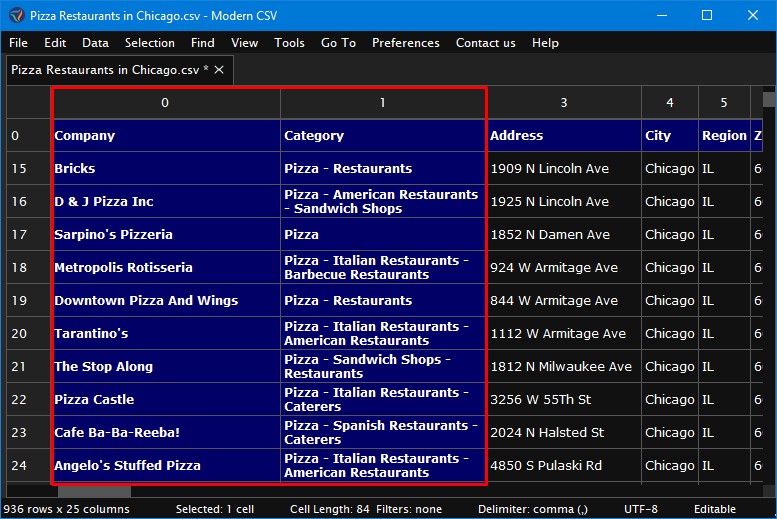The height and width of the screenshot is (519, 777).
Task: Select column header 4
Action: click(x=670, y=103)
